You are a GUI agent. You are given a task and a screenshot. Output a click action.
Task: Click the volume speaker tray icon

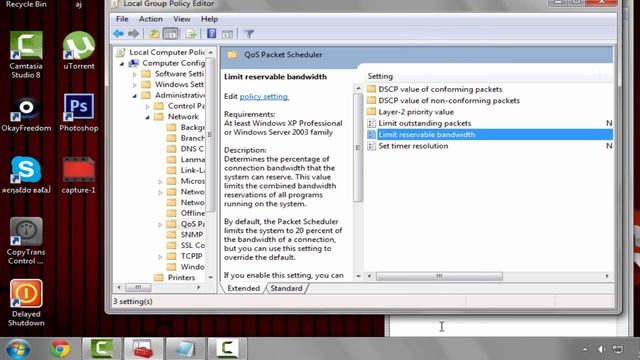[x=601, y=349]
